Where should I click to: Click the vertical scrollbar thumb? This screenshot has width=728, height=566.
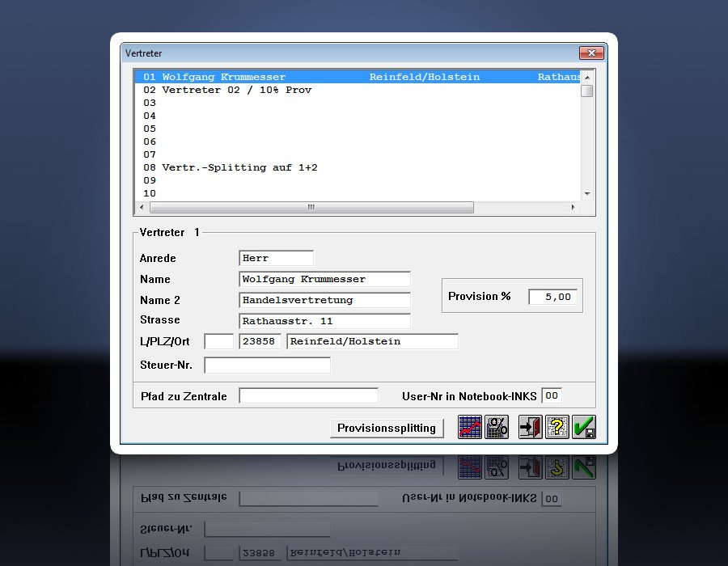tap(587, 91)
